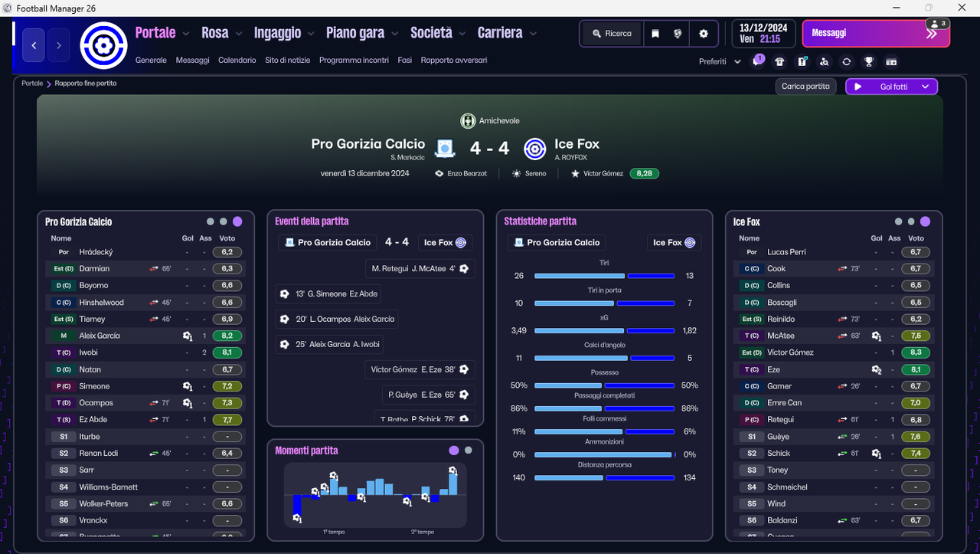This screenshot has height=554, width=980.
Task: Open the settings gear icon
Action: click(704, 34)
